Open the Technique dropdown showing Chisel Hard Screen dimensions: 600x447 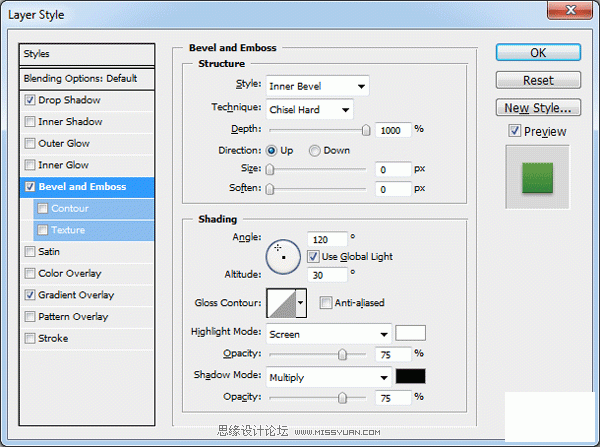pos(310,110)
